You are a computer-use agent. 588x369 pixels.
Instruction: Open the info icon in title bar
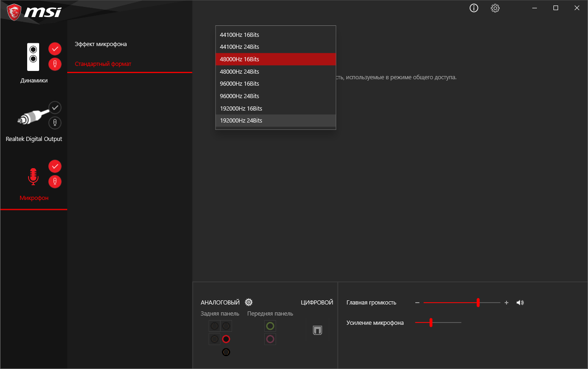(474, 8)
